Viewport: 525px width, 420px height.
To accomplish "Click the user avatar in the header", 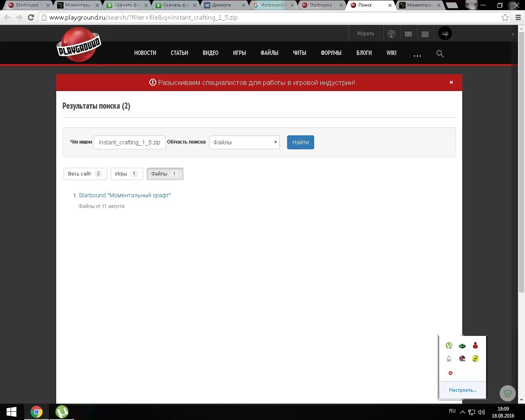I will [445, 34].
